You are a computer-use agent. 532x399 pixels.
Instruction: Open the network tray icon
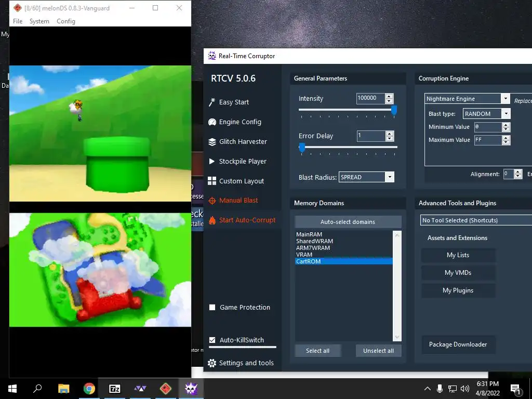click(453, 389)
